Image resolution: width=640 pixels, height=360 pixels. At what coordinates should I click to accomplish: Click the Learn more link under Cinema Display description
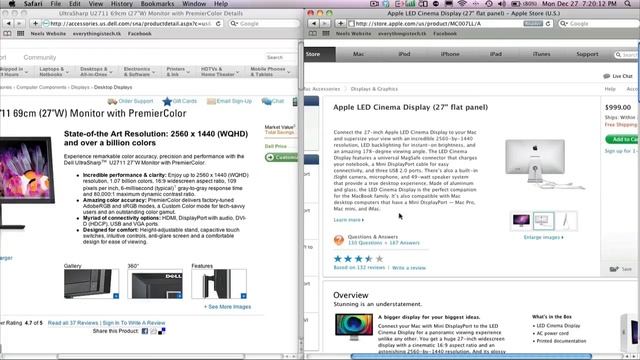pyautogui.click(x=349, y=220)
